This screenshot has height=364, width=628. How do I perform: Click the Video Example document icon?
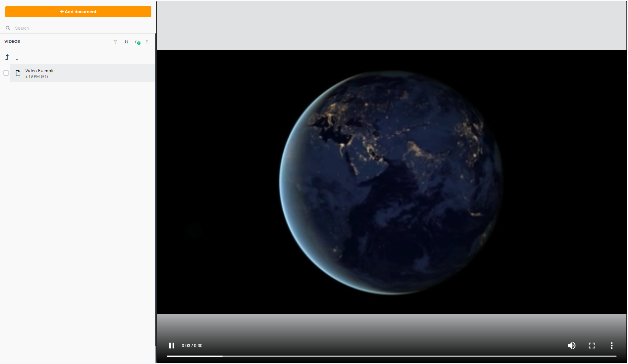[18, 73]
